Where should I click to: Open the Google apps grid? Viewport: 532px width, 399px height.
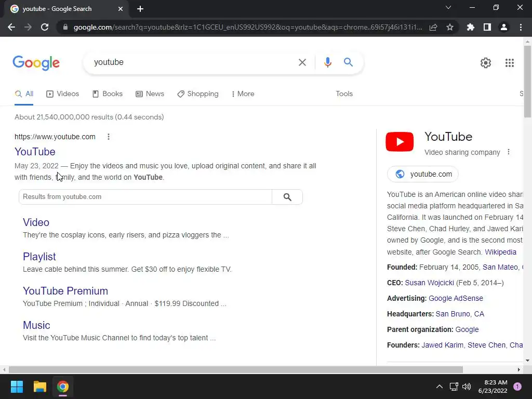coord(510,63)
